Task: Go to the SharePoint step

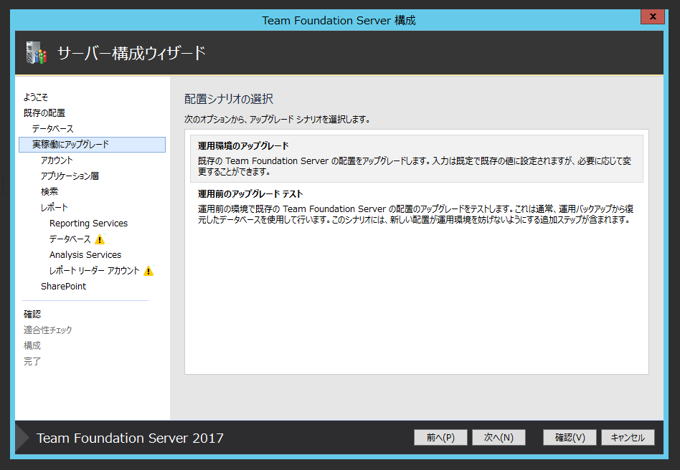Action: (x=63, y=287)
